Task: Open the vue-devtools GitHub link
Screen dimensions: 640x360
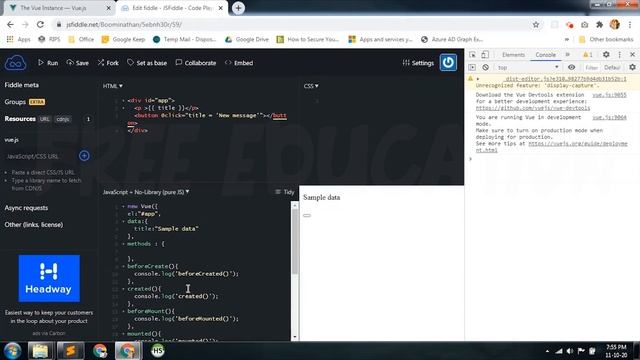Action: pyautogui.click(x=533, y=108)
